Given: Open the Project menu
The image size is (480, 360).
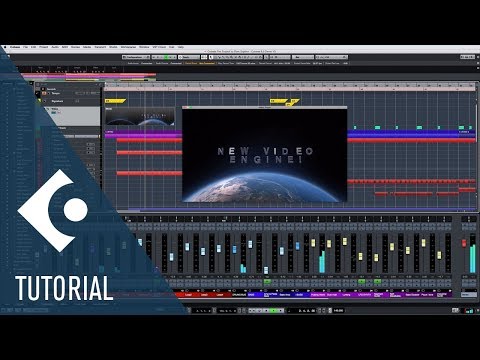Looking at the screenshot, I should (x=44, y=47).
